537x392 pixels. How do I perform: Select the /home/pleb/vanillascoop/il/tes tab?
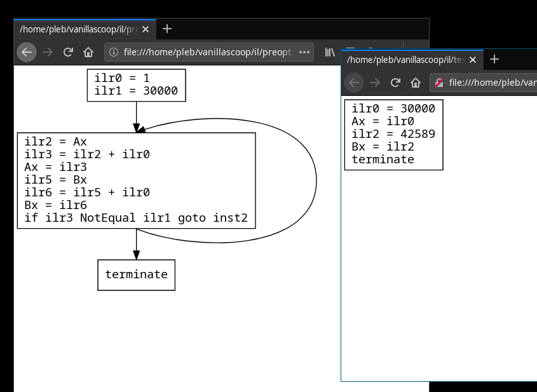click(x=412, y=60)
